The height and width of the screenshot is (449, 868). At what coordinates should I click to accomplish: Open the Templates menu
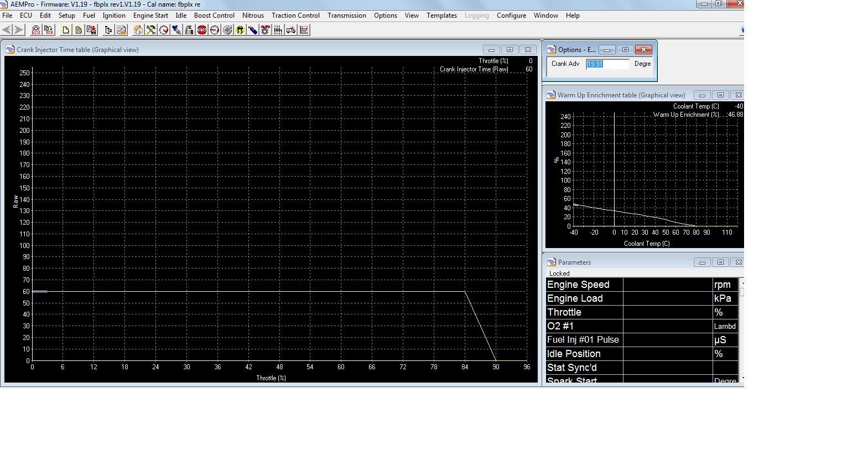(441, 16)
